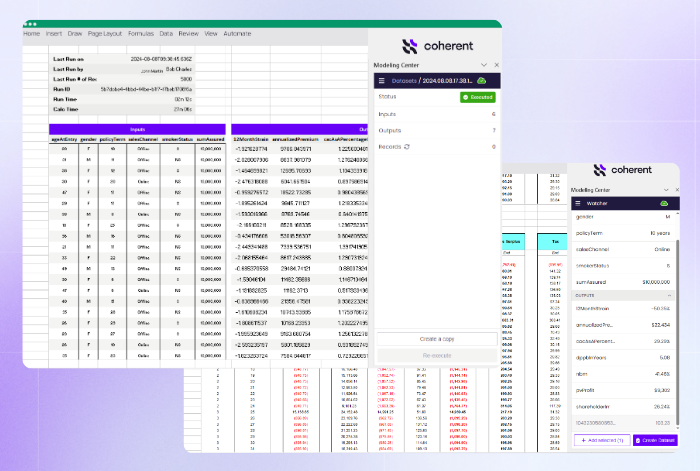The image size is (700, 471).
Task: Click the Executed status badge
Action: pyautogui.click(x=478, y=97)
